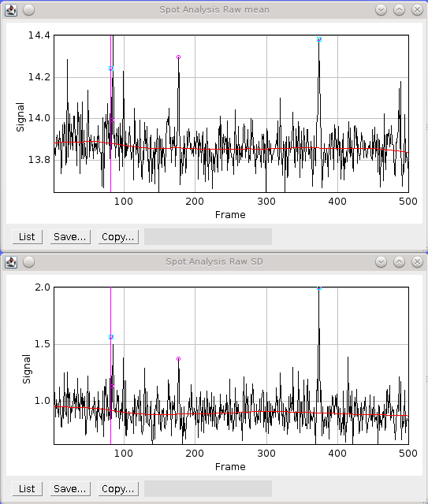The width and height of the screenshot is (428, 504).
Task: Select the cyan square marker near frame 375 in Raw mean plot
Action: tap(319, 39)
